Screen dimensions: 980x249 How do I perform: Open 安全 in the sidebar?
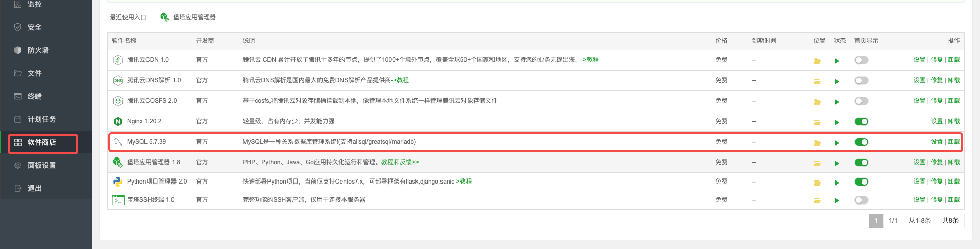click(x=46, y=27)
